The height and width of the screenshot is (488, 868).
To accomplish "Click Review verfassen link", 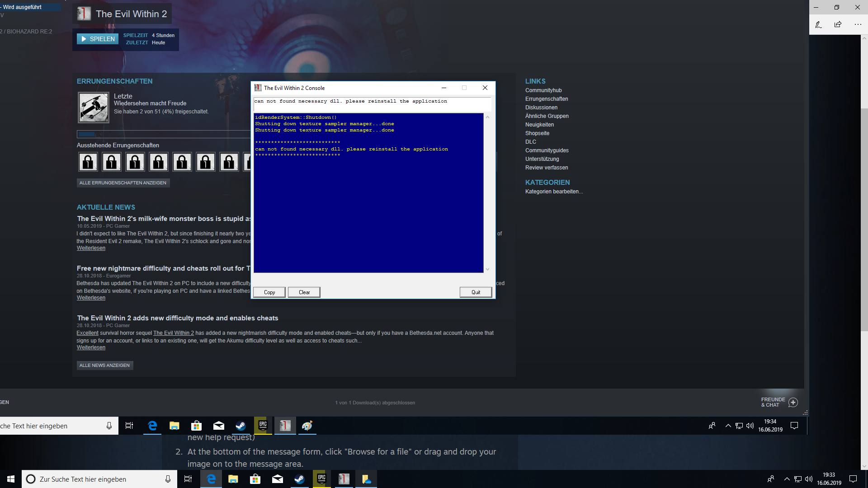I will 547,168.
